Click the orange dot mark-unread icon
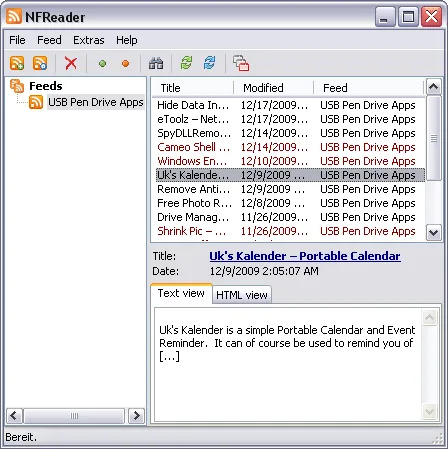 125,63
